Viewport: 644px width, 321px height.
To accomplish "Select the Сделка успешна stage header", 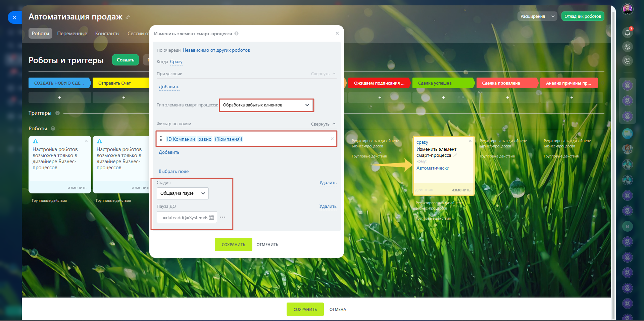I will click(x=443, y=83).
